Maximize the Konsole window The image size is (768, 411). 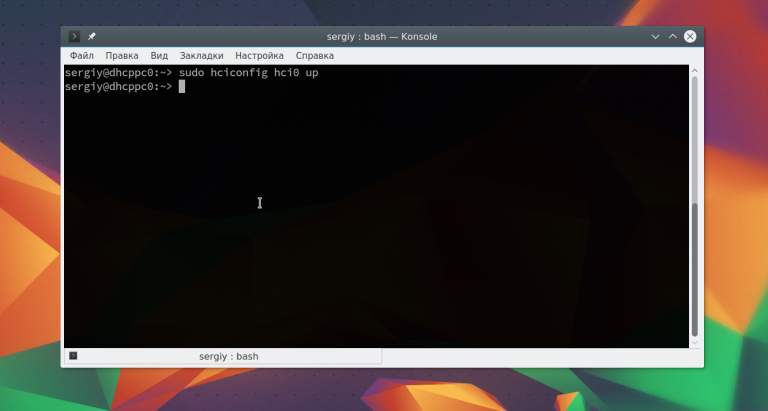672,36
